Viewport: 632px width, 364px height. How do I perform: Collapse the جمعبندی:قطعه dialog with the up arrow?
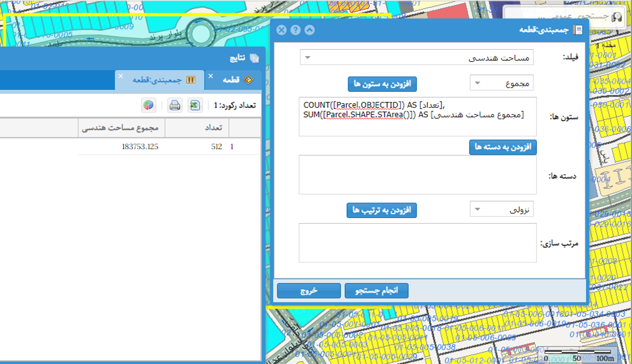click(309, 30)
